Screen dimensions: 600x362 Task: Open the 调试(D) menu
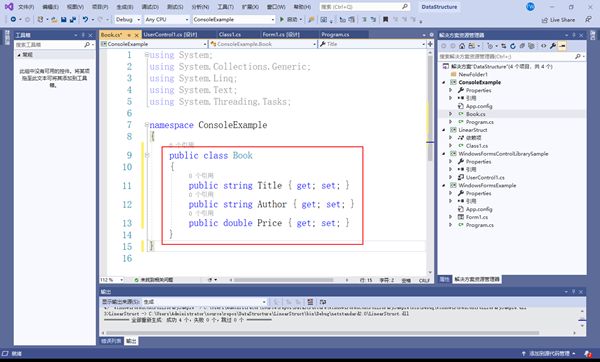point(150,7)
